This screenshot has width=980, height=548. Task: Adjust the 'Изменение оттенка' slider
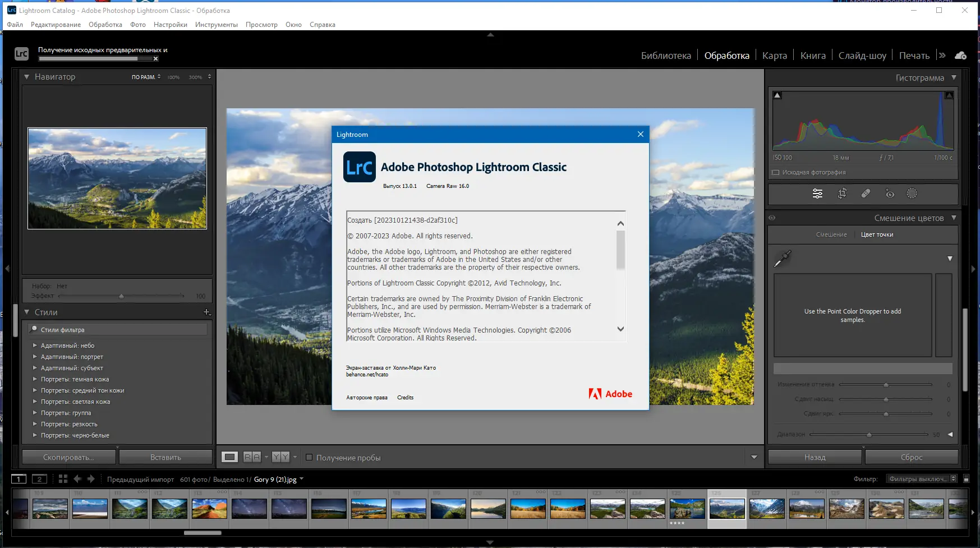click(885, 385)
